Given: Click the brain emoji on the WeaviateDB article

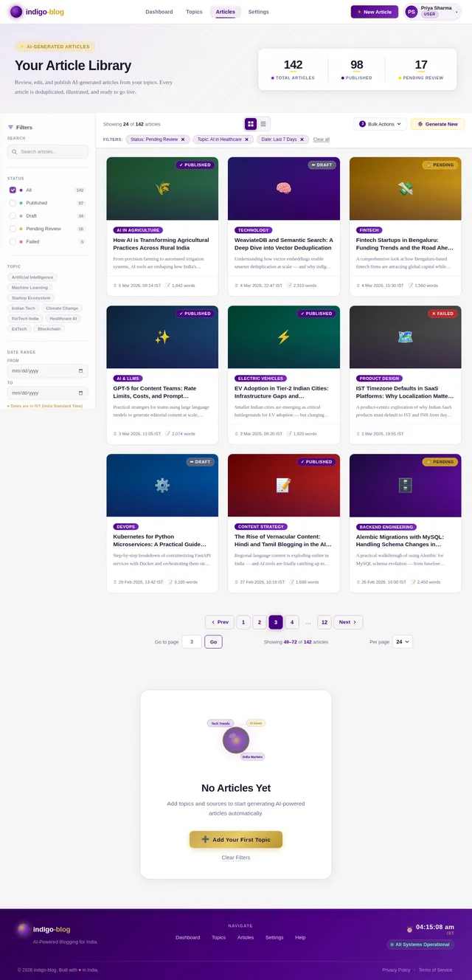Looking at the screenshot, I should click(283, 188).
